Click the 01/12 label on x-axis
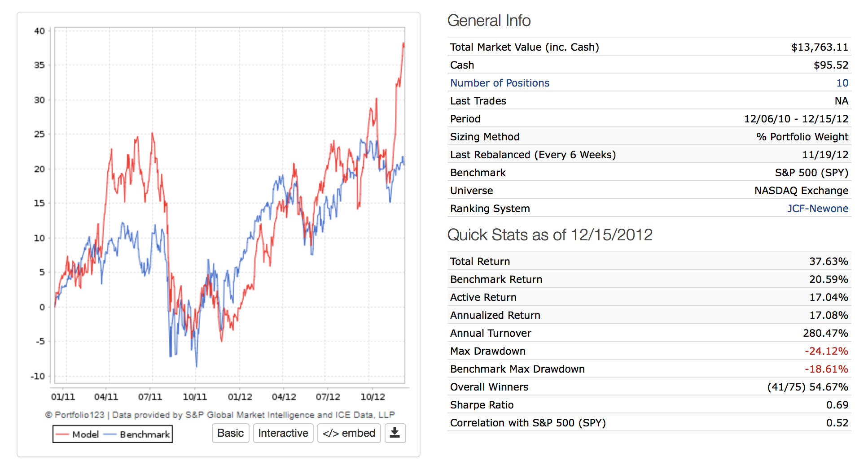The image size is (868, 469). coord(240,397)
